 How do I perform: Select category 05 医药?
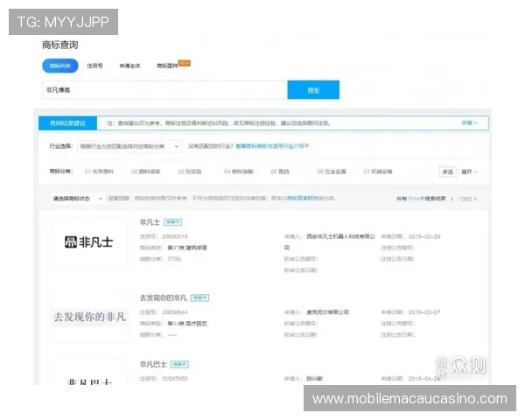(x=280, y=171)
